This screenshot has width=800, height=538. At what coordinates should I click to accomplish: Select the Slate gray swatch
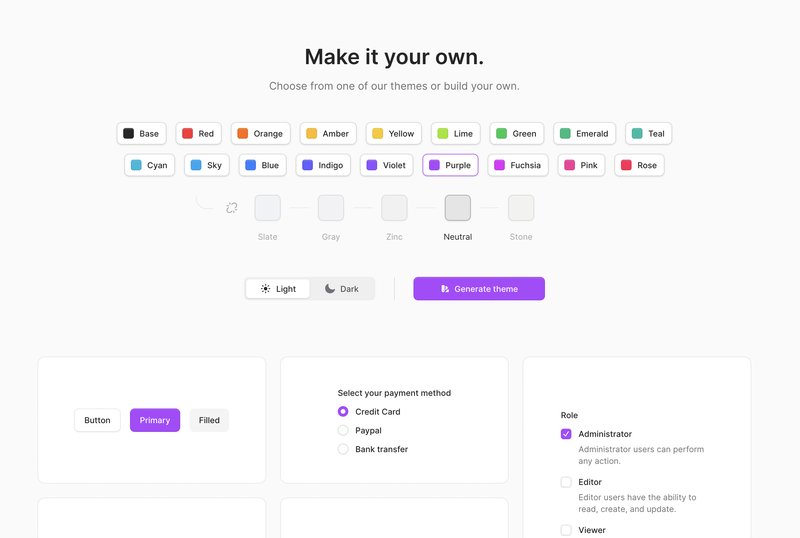click(267, 208)
